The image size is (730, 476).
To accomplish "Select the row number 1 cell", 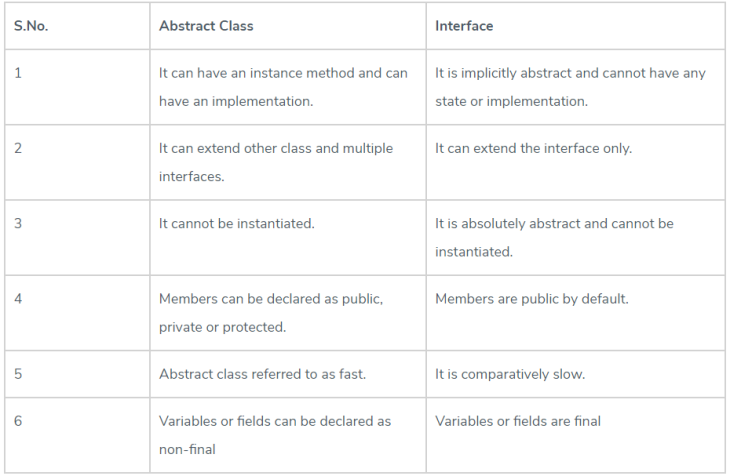I will pos(18,74).
